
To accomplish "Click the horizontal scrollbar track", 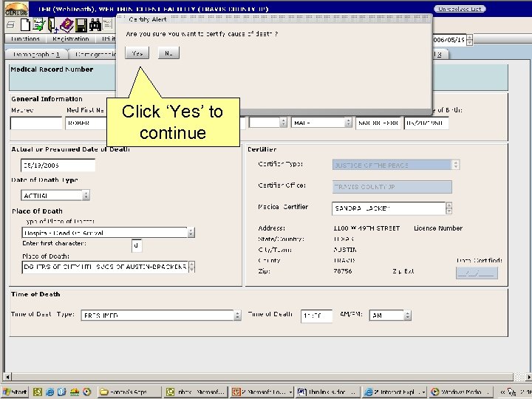I will 262,377.
